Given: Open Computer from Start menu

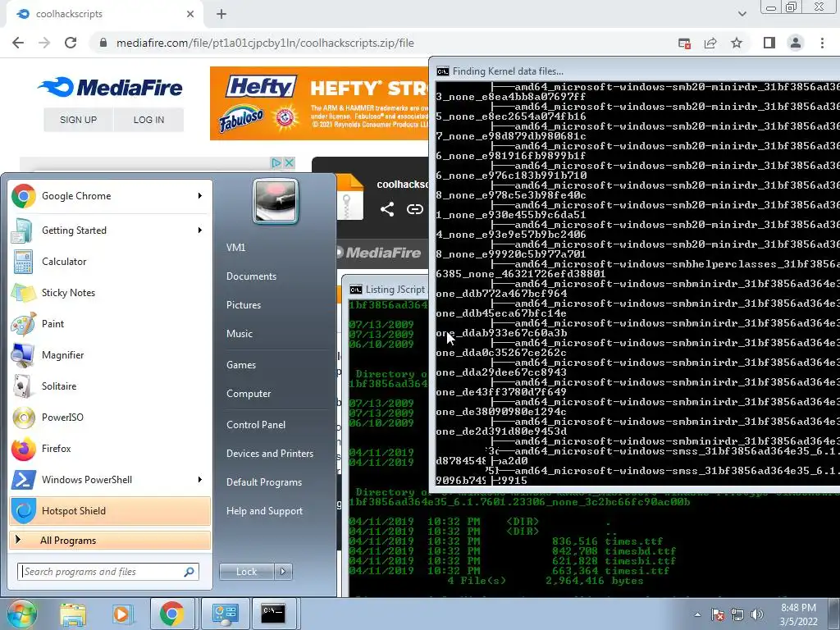Looking at the screenshot, I should [x=249, y=394].
